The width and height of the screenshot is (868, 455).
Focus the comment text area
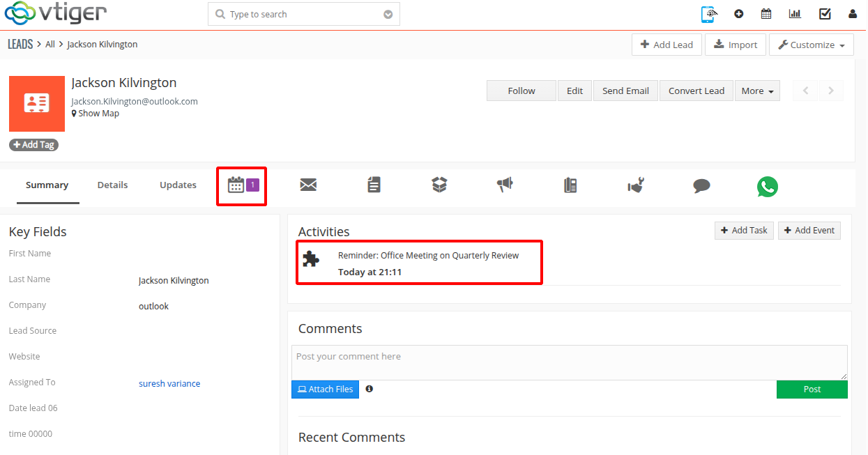[x=570, y=362]
